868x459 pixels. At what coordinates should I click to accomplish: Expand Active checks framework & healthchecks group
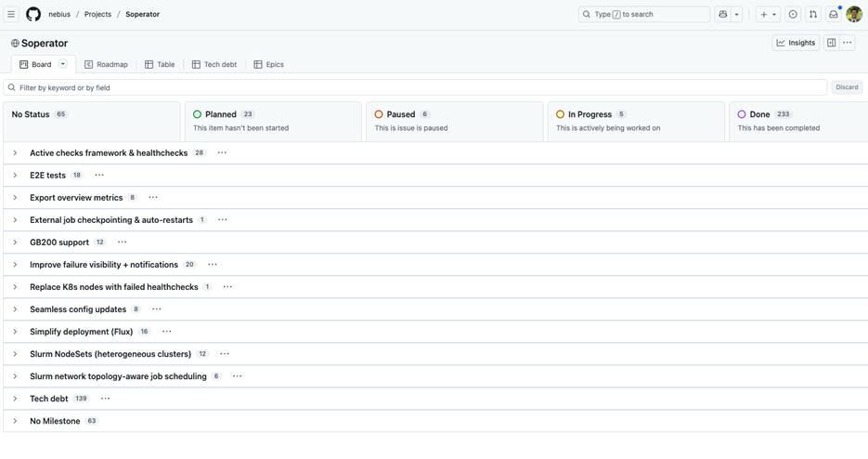click(x=15, y=152)
